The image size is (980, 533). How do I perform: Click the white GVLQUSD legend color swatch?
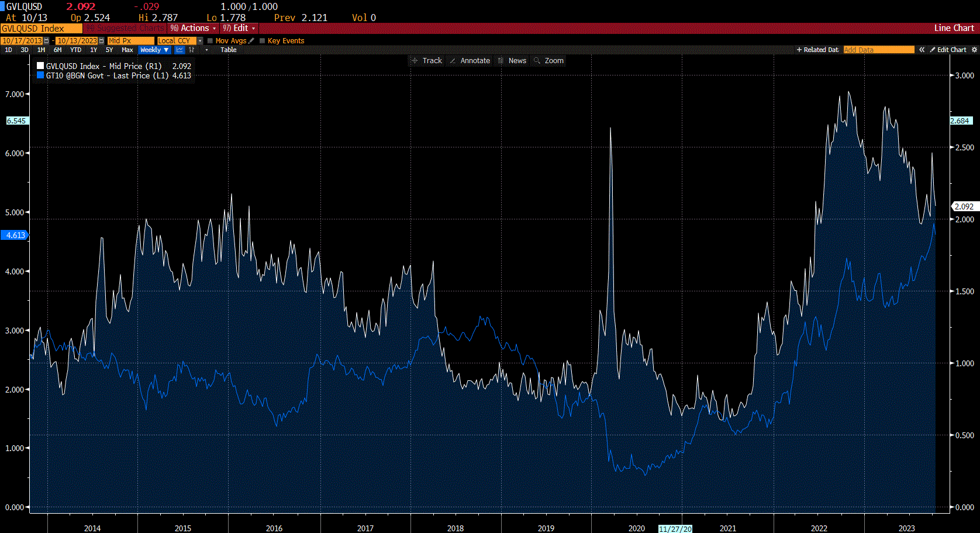coord(40,66)
